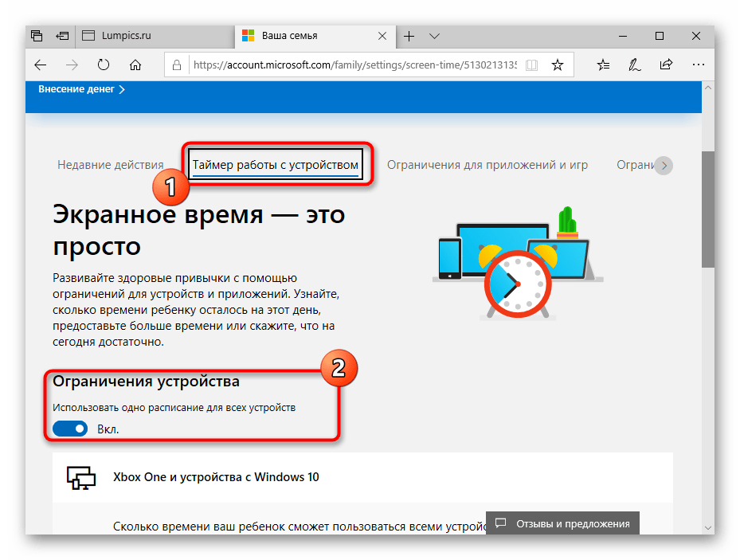Viewport: 740px width, 560px height.
Task: Refresh the current page
Action: (104, 65)
